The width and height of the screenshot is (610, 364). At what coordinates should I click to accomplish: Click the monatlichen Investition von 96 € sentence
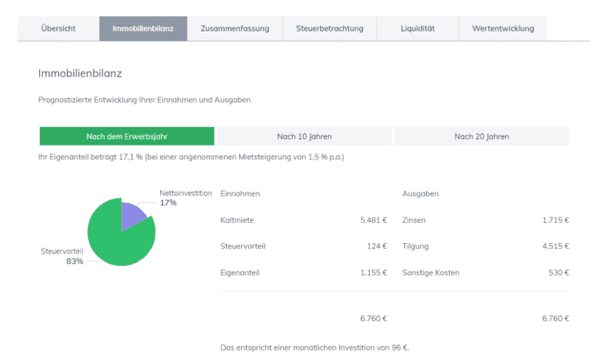[315, 348]
